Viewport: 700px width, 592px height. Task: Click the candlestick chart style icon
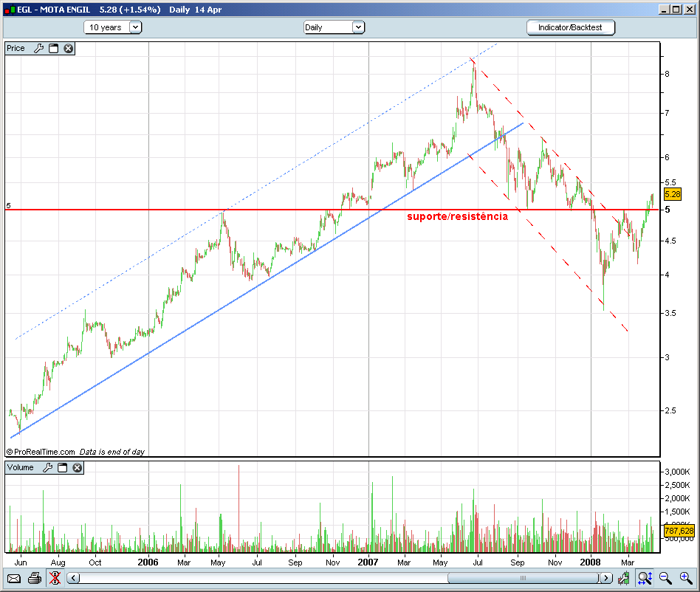(624, 579)
